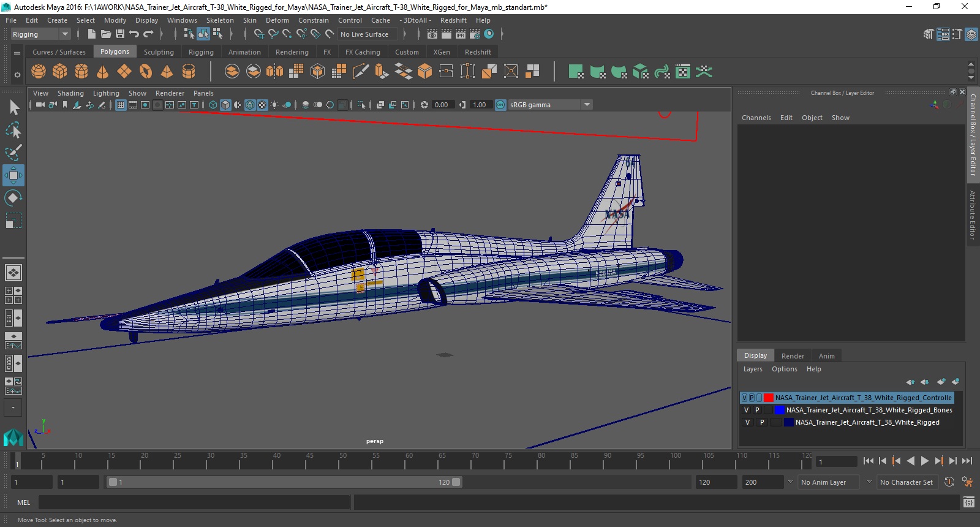The width and height of the screenshot is (980, 527).
Task: Toggle the viewport grid display icon
Action: pyautogui.click(x=121, y=105)
